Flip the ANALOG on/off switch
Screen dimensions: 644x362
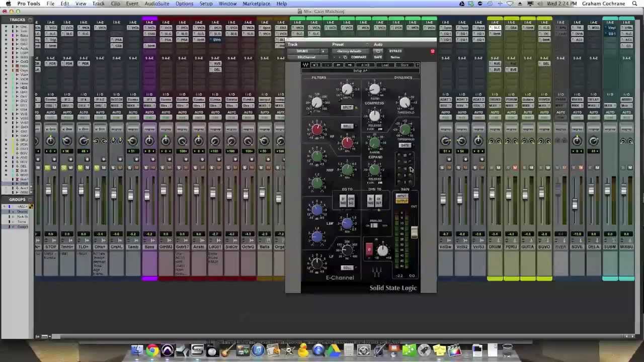tap(374, 226)
